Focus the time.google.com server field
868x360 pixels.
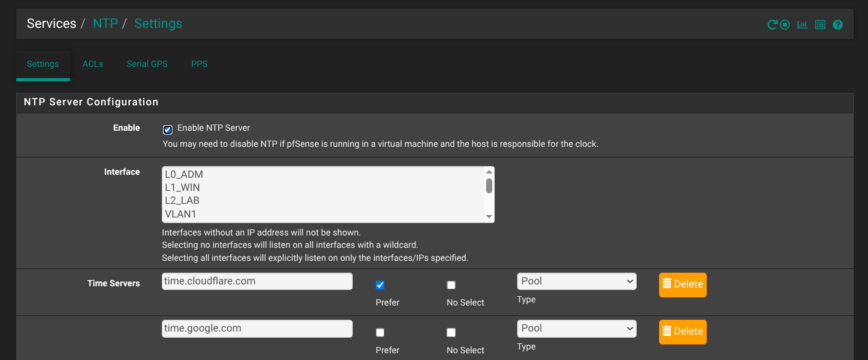tap(257, 328)
